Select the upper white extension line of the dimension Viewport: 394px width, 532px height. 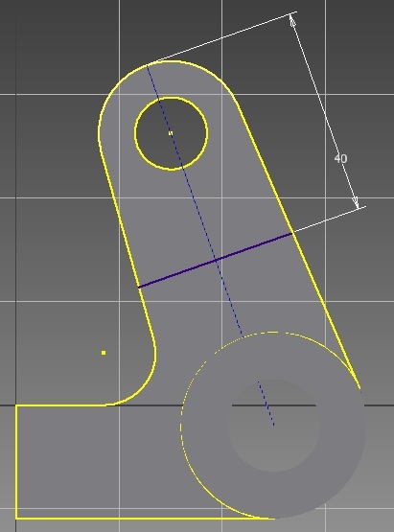(224, 36)
